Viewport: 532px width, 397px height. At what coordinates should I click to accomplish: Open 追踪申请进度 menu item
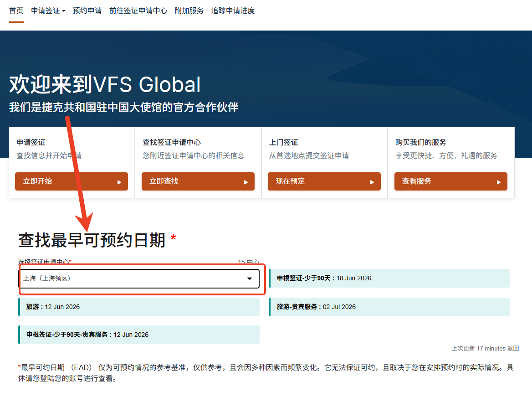point(233,10)
